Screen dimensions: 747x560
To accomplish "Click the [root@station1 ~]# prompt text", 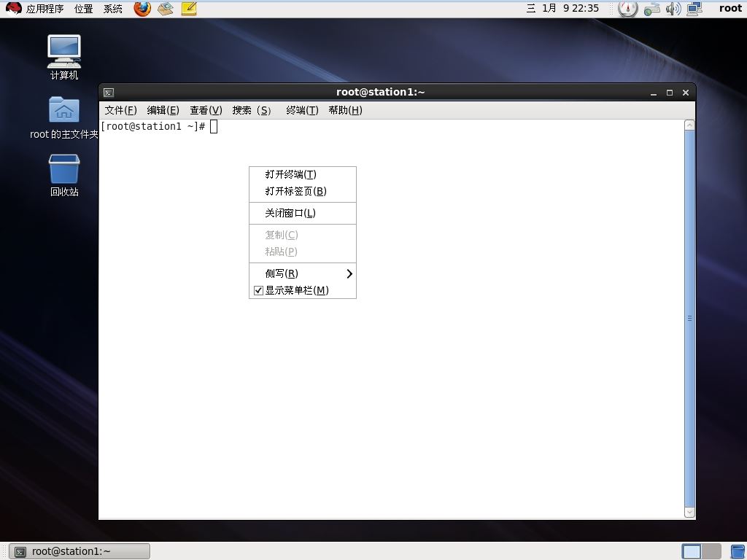I will coord(152,126).
